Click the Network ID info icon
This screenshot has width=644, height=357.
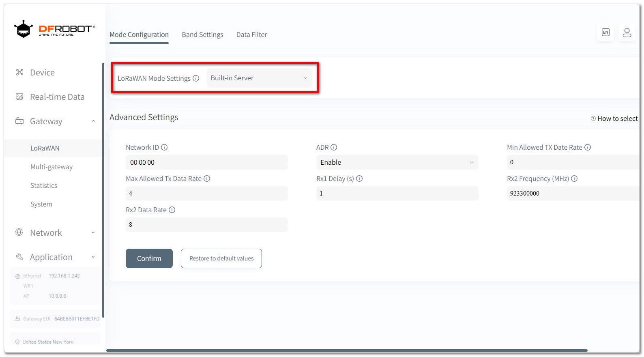(164, 147)
